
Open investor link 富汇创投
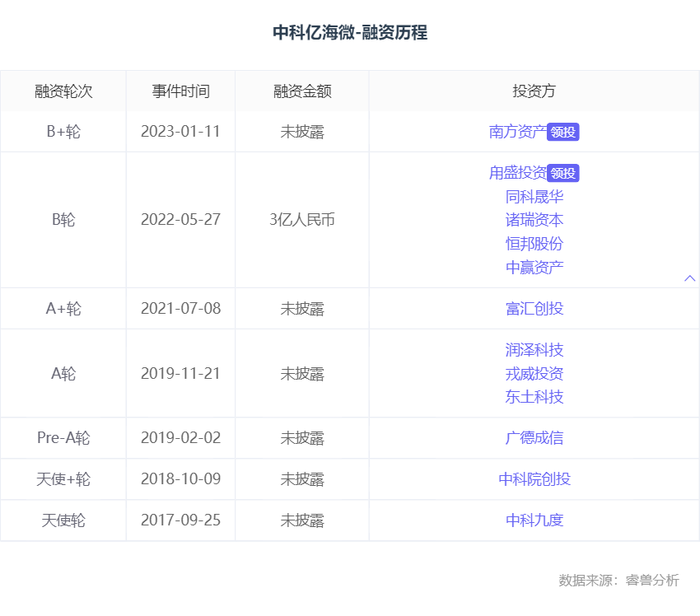[534, 309]
